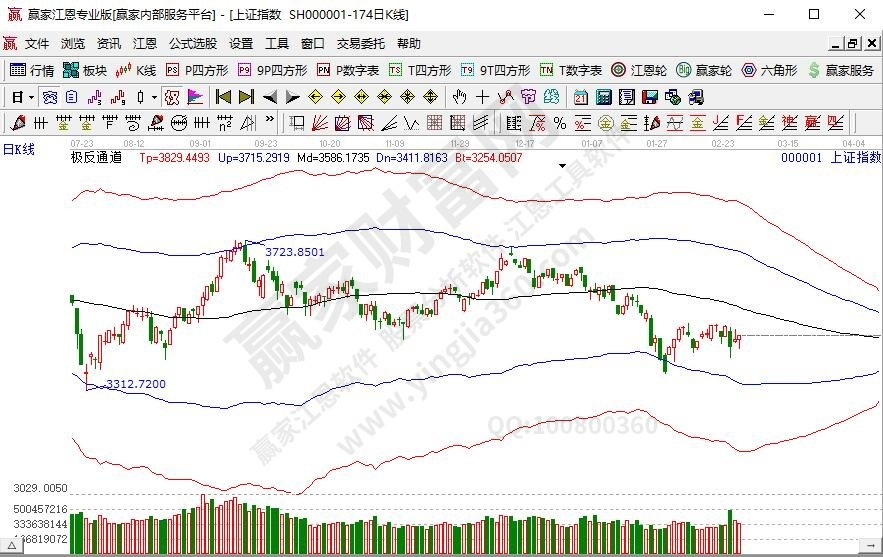Open the 交易委托 menu
Image resolution: width=883 pixels, height=557 pixels.
[x=360, y=44]
